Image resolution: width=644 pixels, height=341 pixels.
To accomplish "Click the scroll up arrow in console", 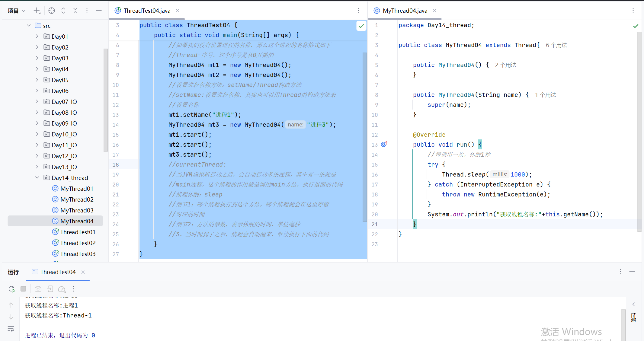I will [x=11, y=305].
